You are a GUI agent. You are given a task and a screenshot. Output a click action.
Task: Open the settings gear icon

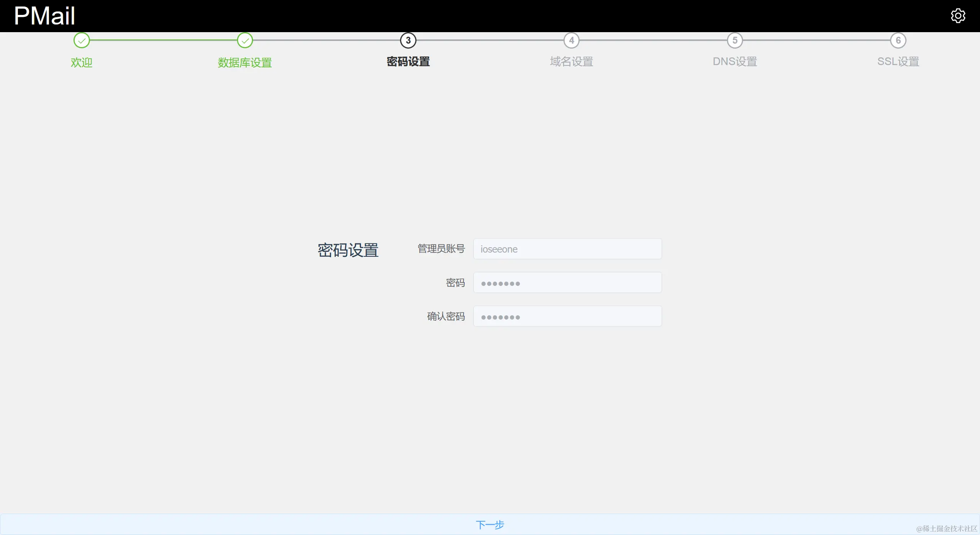pyautogui.click(x=958, y=16)
